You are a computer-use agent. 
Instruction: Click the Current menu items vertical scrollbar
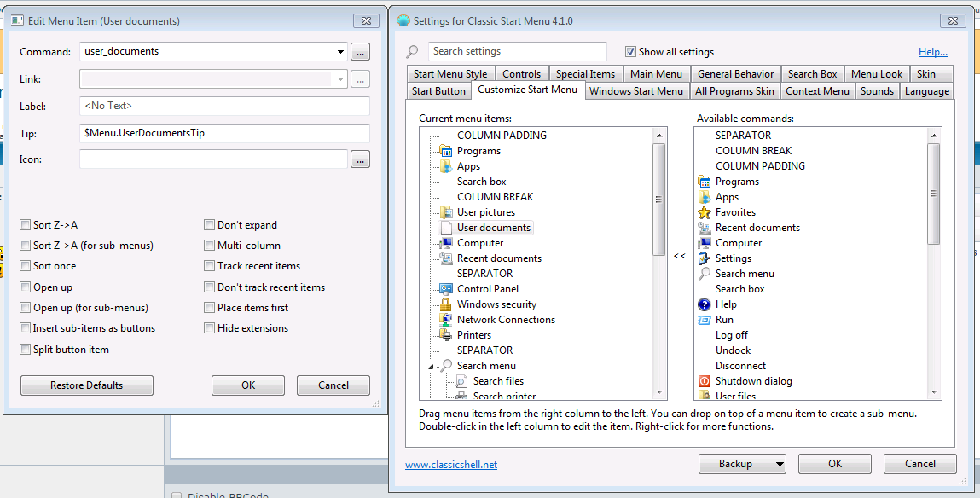(659, 199)
